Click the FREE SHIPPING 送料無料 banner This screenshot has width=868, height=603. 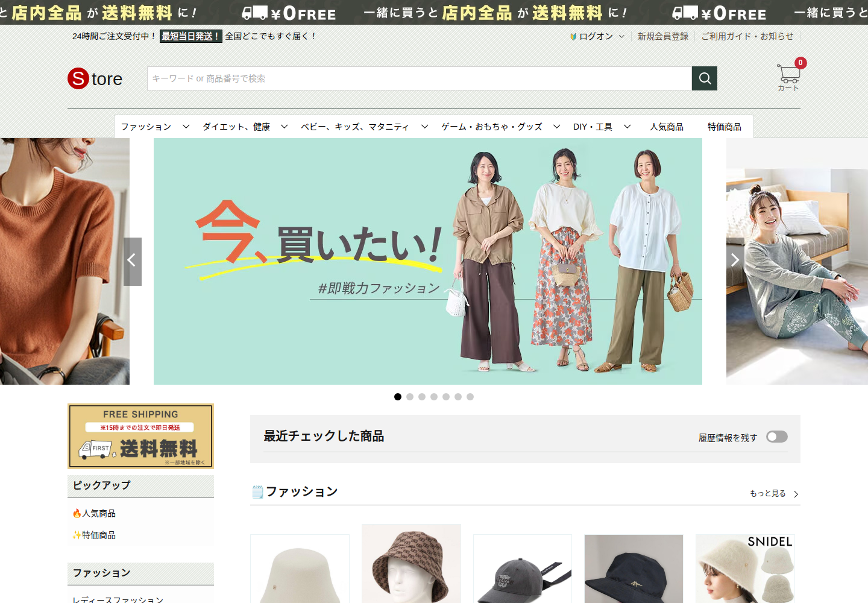[140, 436]
